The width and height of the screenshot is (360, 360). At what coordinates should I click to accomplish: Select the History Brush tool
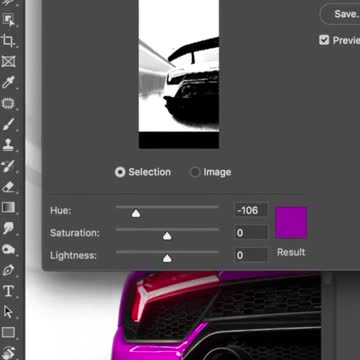pyautogui.click(x=8, y=166)
